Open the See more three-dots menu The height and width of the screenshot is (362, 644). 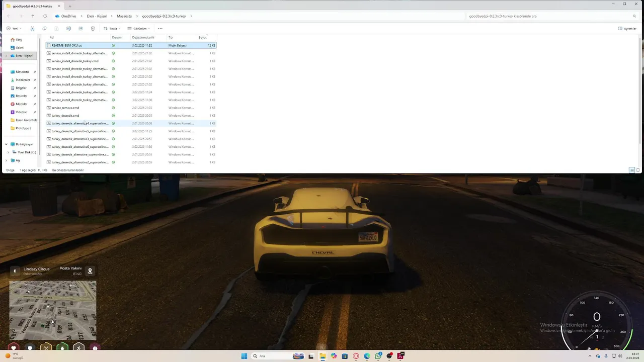point(160,29)
